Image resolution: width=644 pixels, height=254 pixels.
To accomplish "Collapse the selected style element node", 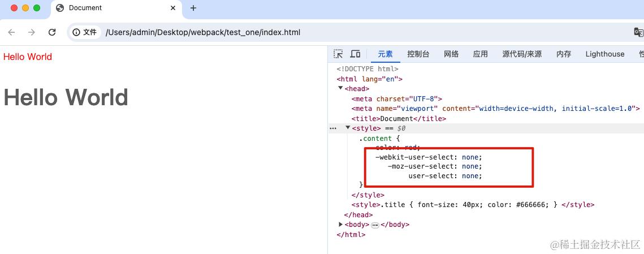I will click(x=348, y=128).
